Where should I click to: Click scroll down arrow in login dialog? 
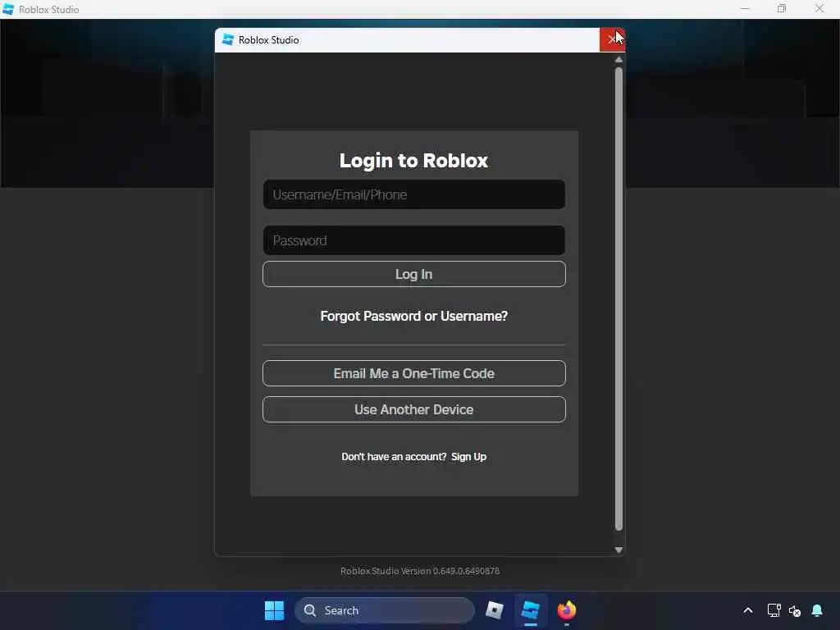619,550
